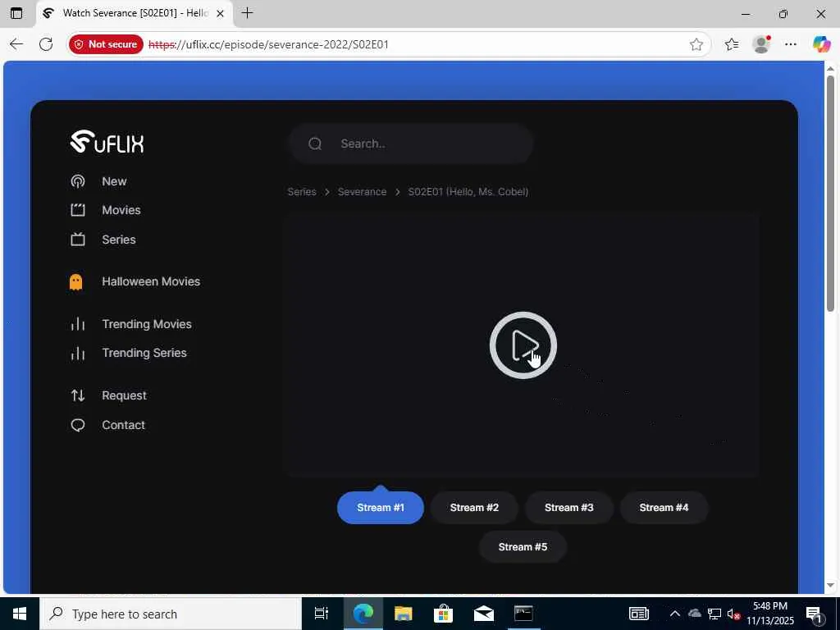This screenshot has width=840, height=630.
Task: Open Mail app from taskbar
Action: (483, 614)
